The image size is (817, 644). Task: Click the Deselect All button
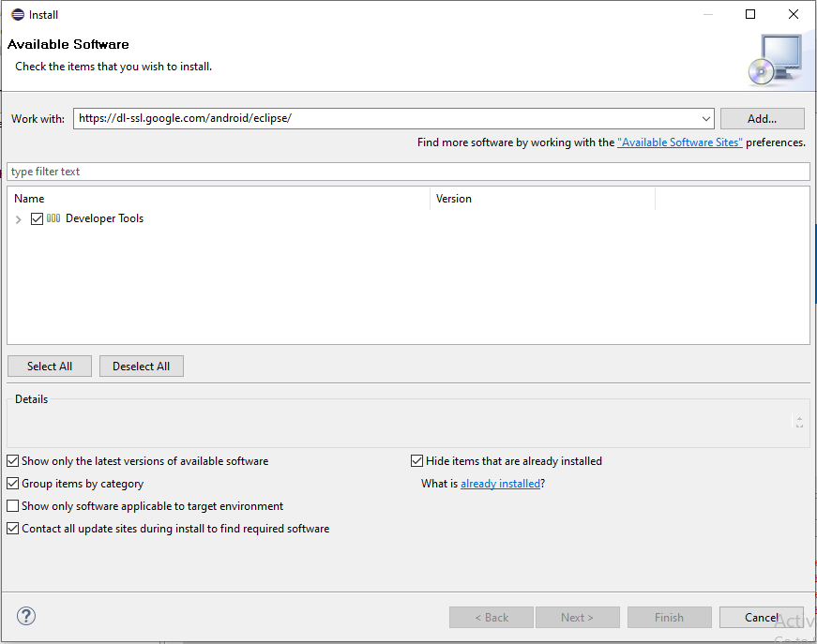142,366
